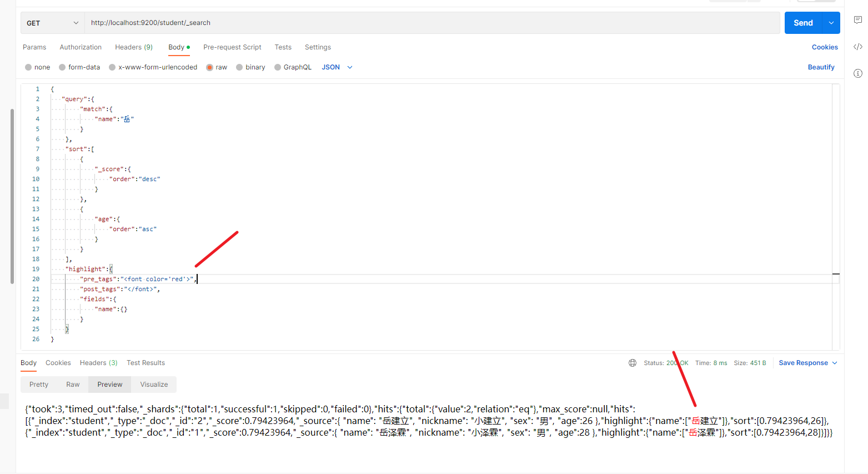Image resolution: width=868 pixels, height=474 pixels.
Task: Click the "highlight" line in editor
Action: (89, 269)
